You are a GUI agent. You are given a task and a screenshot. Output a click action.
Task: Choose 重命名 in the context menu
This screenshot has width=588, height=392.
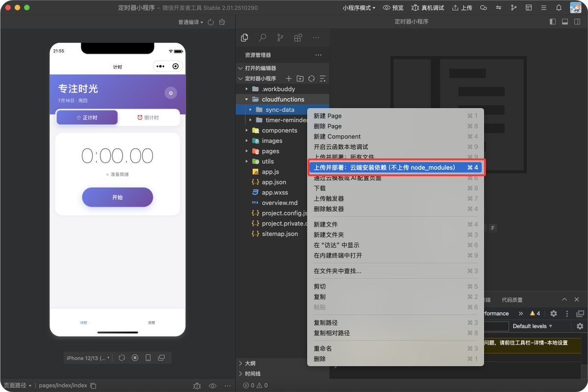[x=395, y=348]
